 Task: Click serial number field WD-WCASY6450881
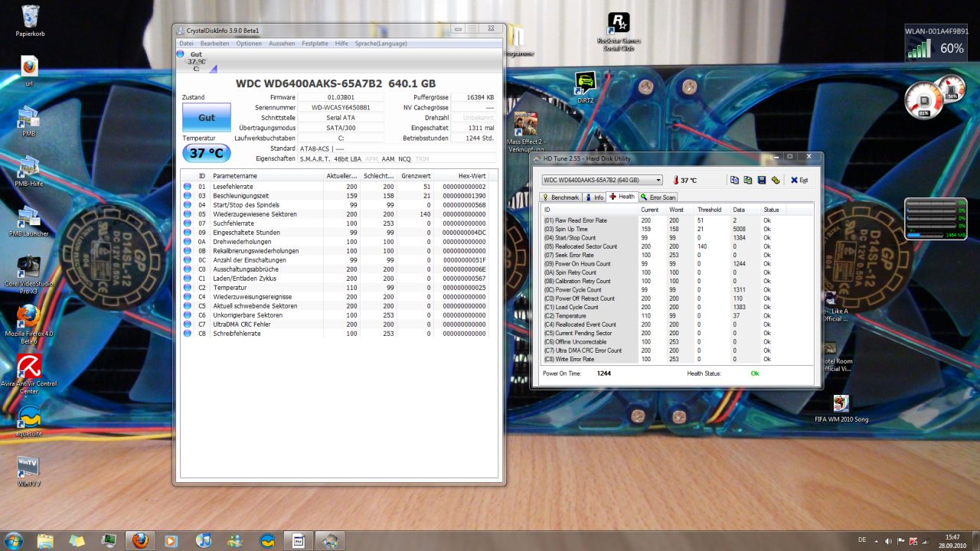[x=341, y=108]
